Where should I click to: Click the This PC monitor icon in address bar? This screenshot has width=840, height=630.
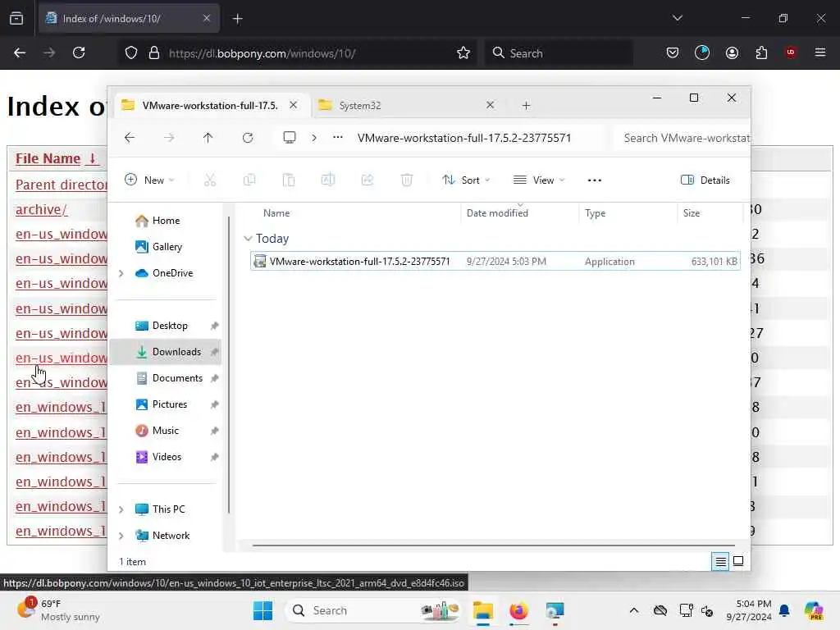coord(290,138)
